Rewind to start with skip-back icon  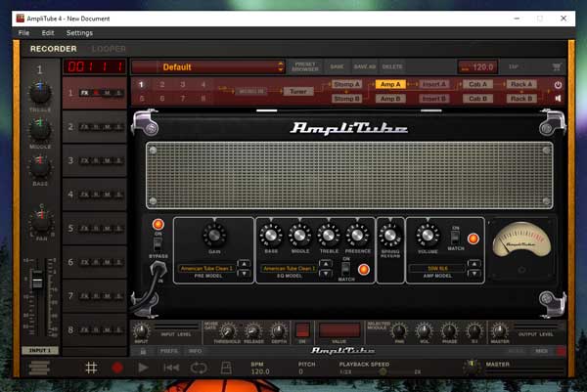pyautogui.click(x=171, y=369)
